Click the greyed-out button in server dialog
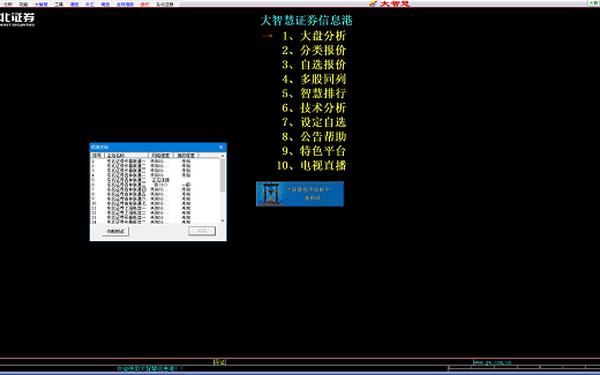Image resolution: width=600 pixels, height=375 pixels. tap(202, 231)
